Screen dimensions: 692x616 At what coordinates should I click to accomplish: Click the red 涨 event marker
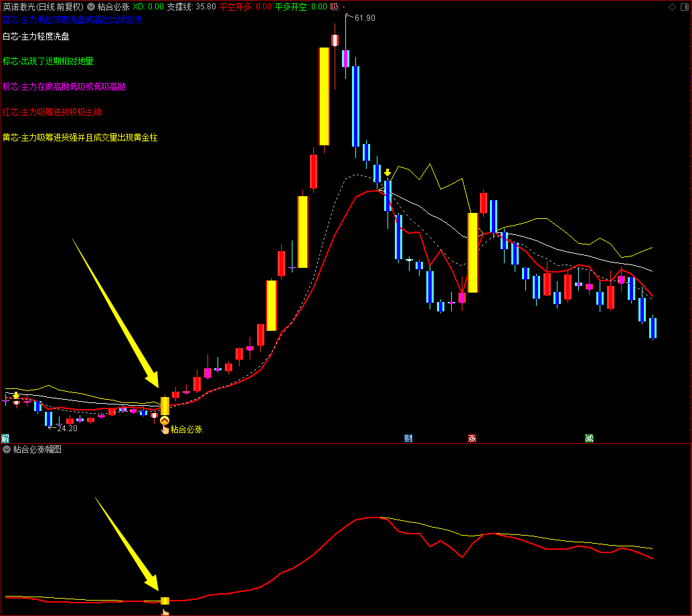tap(472, 438)
